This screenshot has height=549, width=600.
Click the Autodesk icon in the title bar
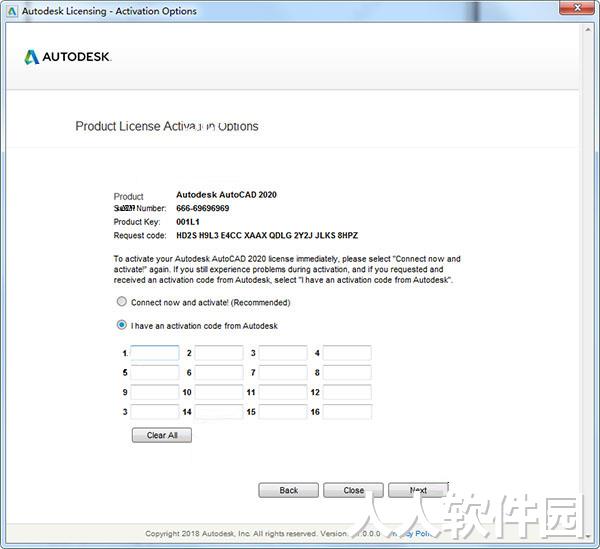coord(12,11)
